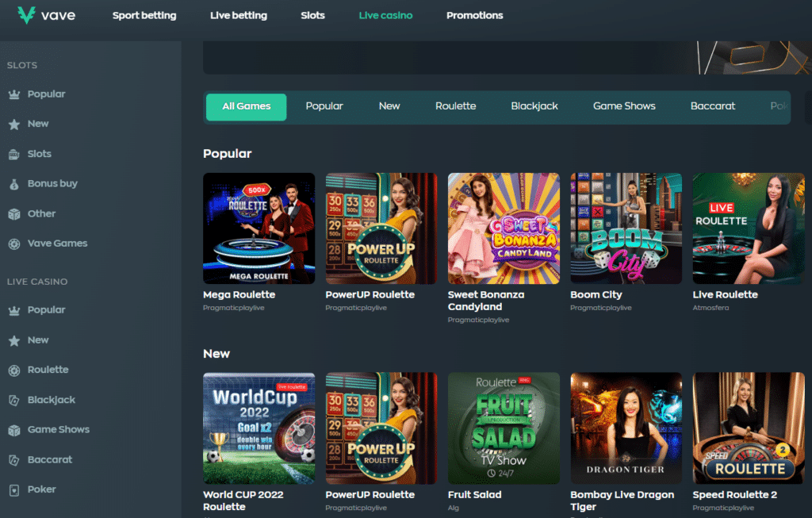Select the All Games filter tab
Viewport: 812px width, 518px height.
click(x=247, y=107)
